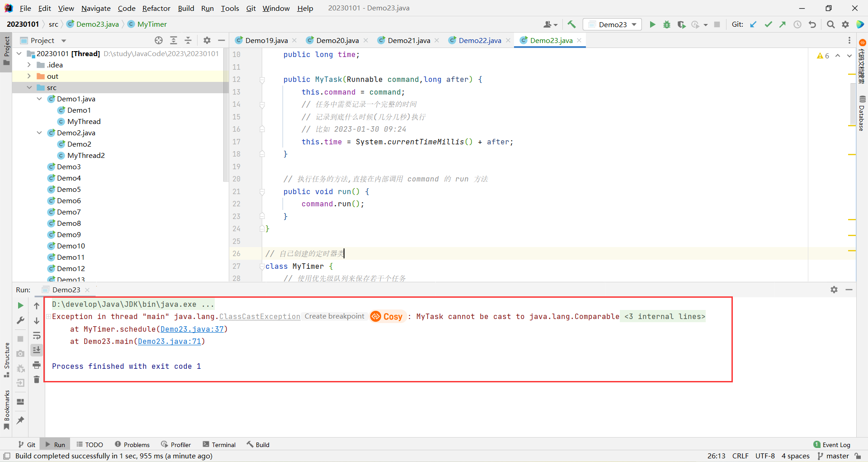This screenshot has width=868, height=462.
Task: Collapse Demo2.java tree node
Action: 39,133
